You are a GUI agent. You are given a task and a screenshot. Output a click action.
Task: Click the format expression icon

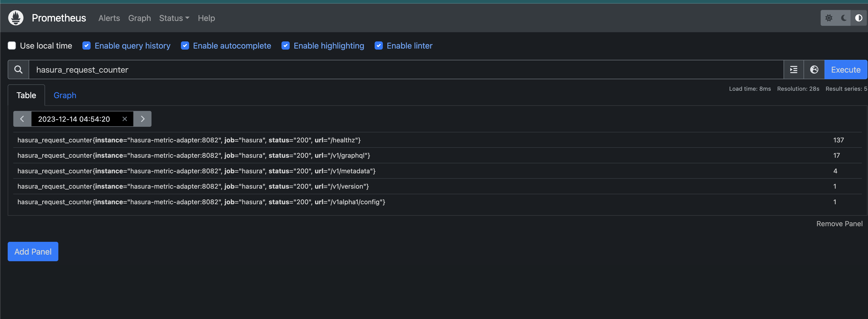click(x=794, y=70)
